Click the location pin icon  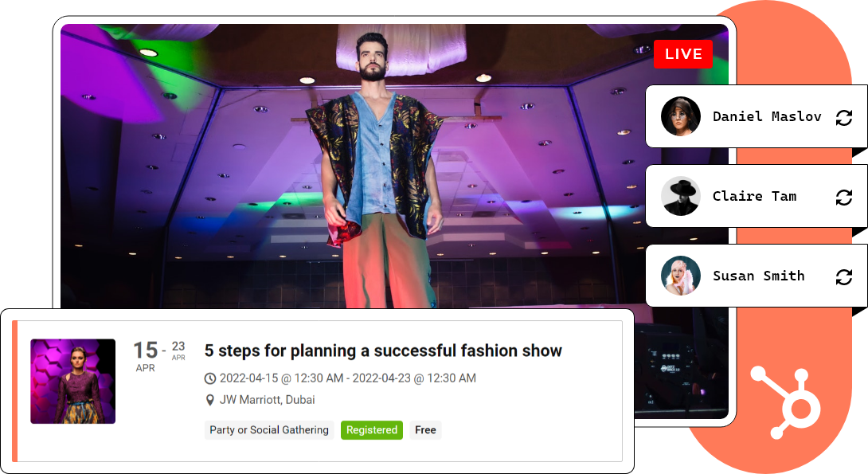[210, 400]
